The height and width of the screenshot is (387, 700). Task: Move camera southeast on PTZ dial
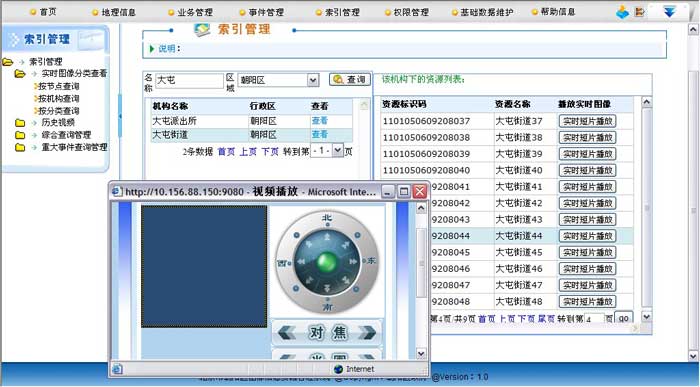click(x=345, y=280)
